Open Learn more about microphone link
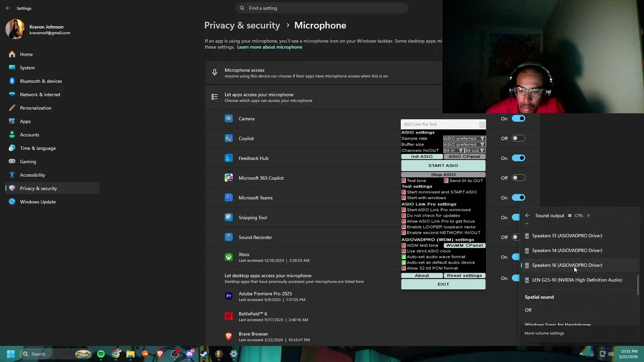 tap(270, 47)
